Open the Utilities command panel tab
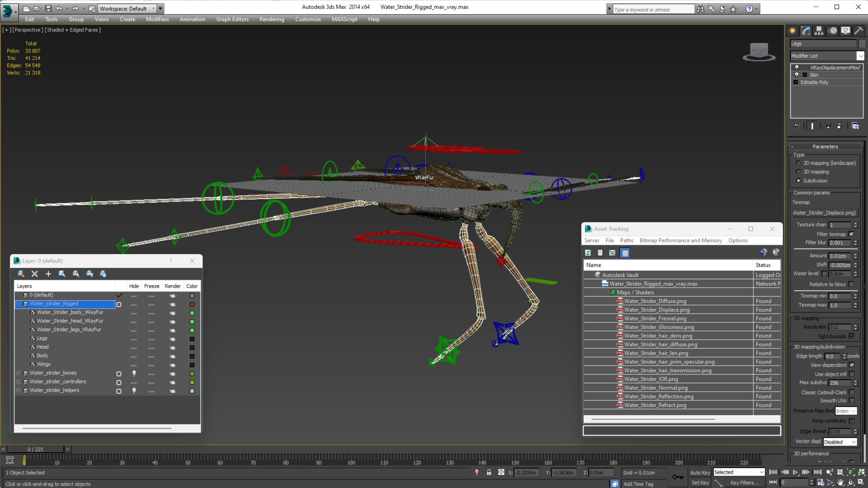 click(859, 31)
